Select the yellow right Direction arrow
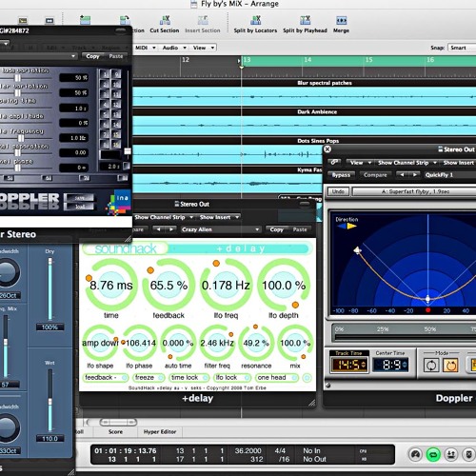Screen dimensions: 476x476 point(352,227)
